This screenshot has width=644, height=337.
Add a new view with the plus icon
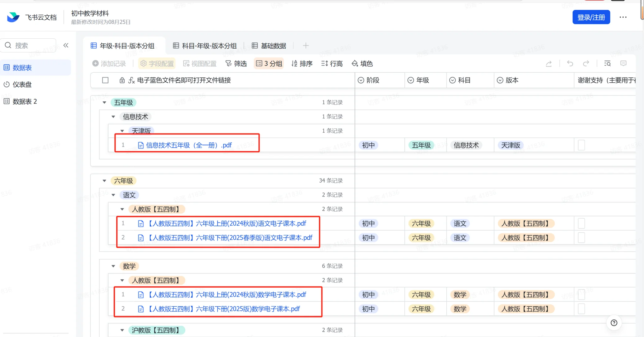tap(306, 46)
